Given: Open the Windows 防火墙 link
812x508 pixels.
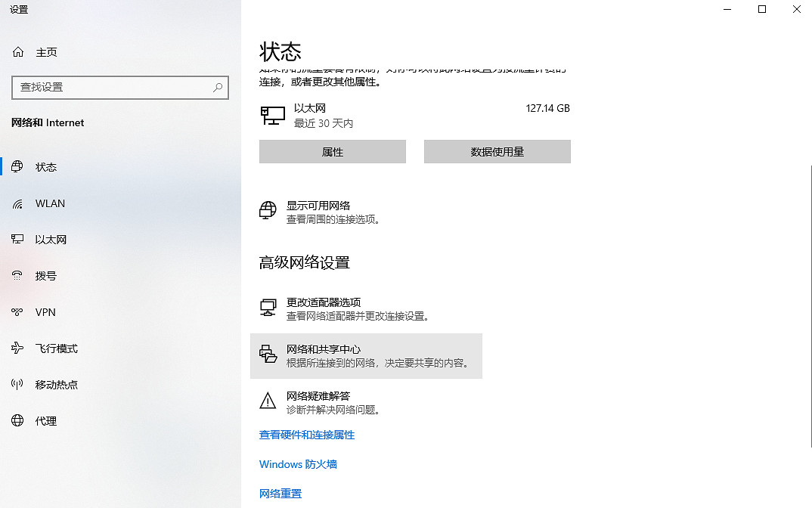Looking at the screenshot, I should 298,463.
